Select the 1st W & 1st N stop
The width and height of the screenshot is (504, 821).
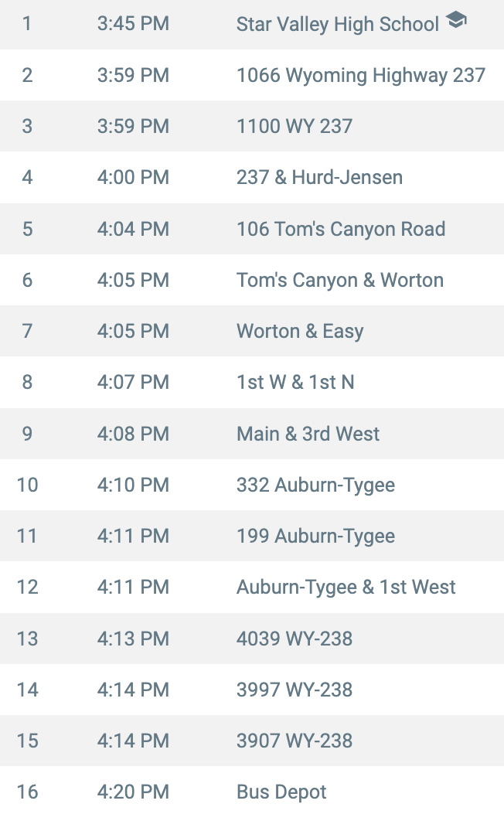[295, 382]
